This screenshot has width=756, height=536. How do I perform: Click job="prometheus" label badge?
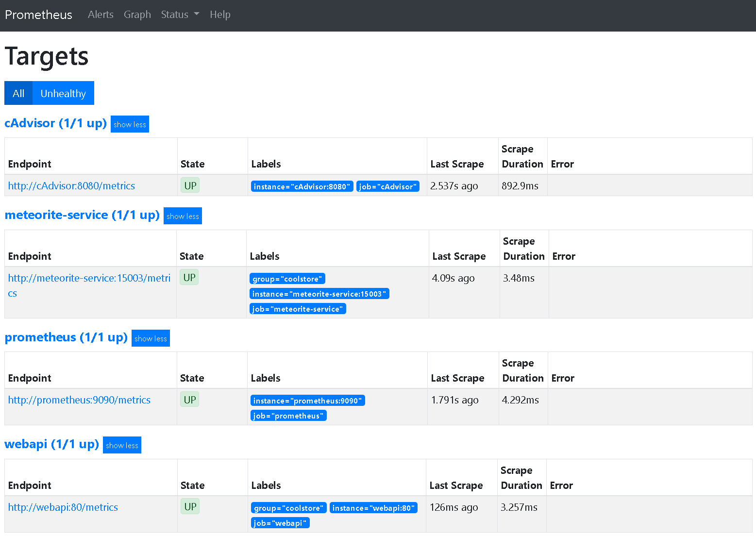pyautogui.click(x=288, y=416)
